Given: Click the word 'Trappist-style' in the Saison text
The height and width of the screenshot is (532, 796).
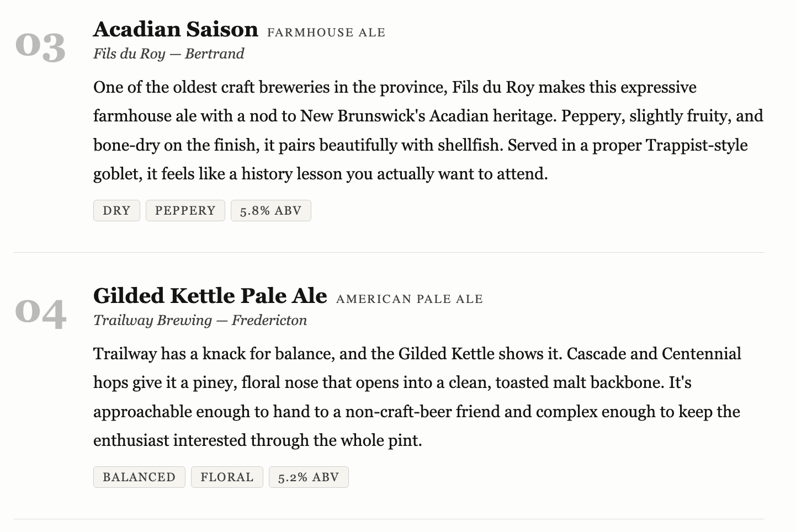Looking at the screenshot, I should pos(697,145).
